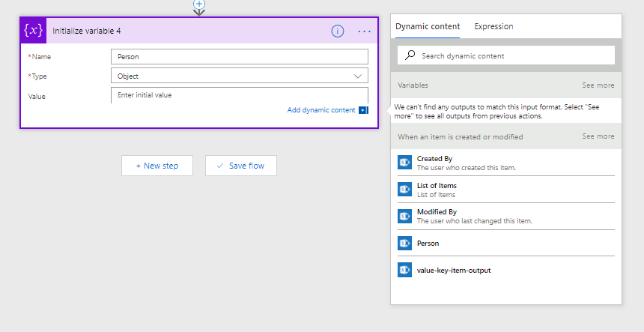Select the Dynamic content tab
644x332 pixels.
428,26
